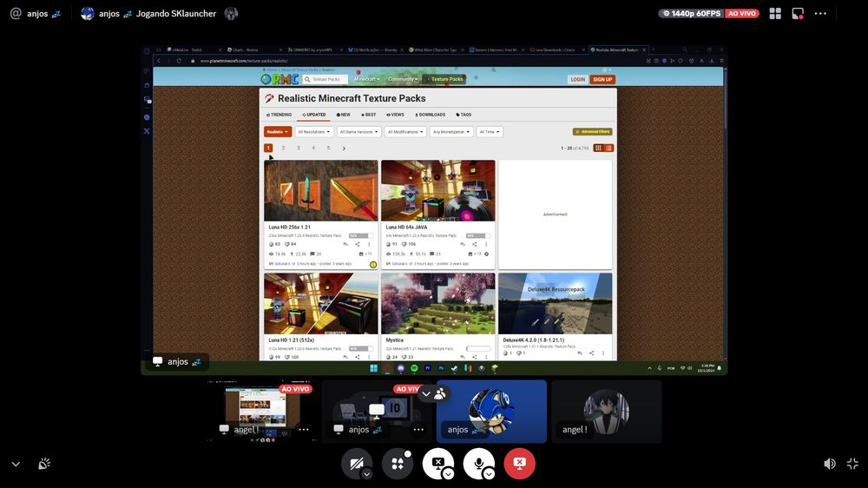Switch to the DOWNLOADS sort tab
868x488 pixels.
click(431, 115)
